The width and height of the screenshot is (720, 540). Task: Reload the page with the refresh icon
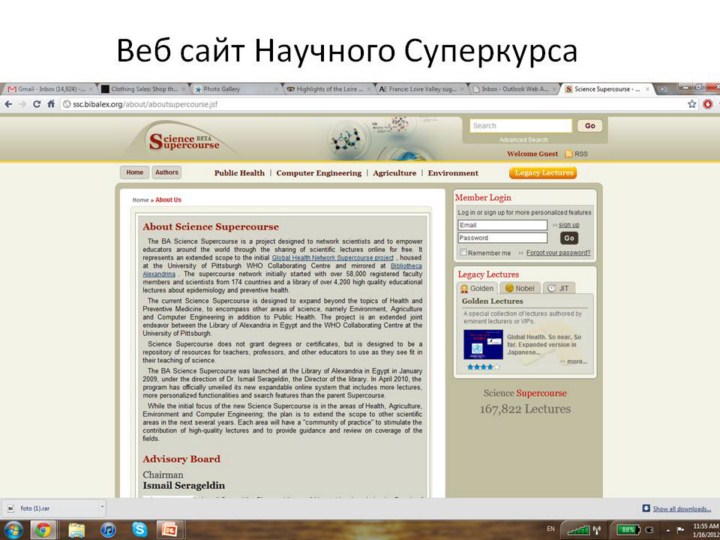pyautogui.click(x=37, y=104)
